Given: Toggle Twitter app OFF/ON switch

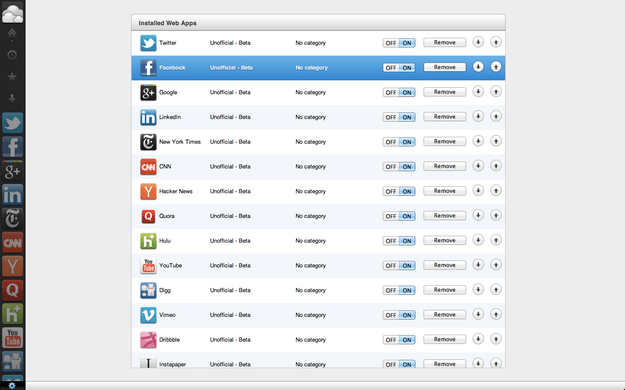Looking at the screenshot, I should pos(399,43).
